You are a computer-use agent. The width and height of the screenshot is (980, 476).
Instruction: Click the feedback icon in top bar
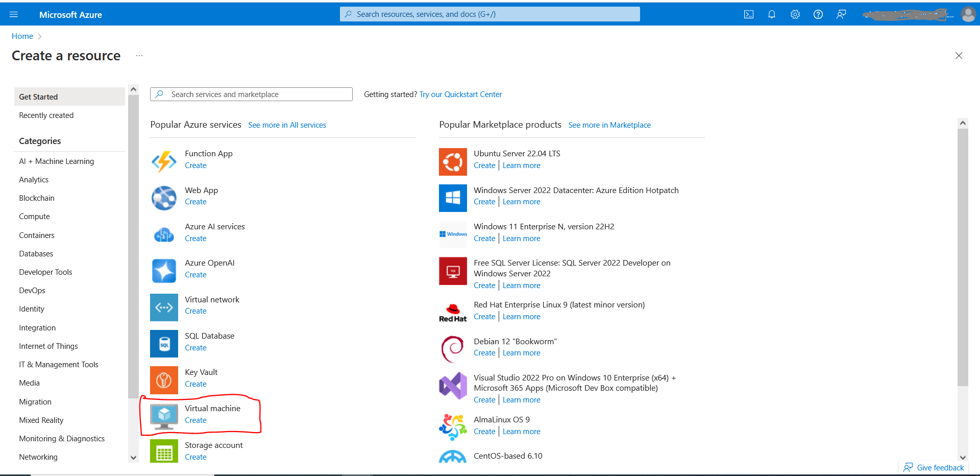(841, 14)
